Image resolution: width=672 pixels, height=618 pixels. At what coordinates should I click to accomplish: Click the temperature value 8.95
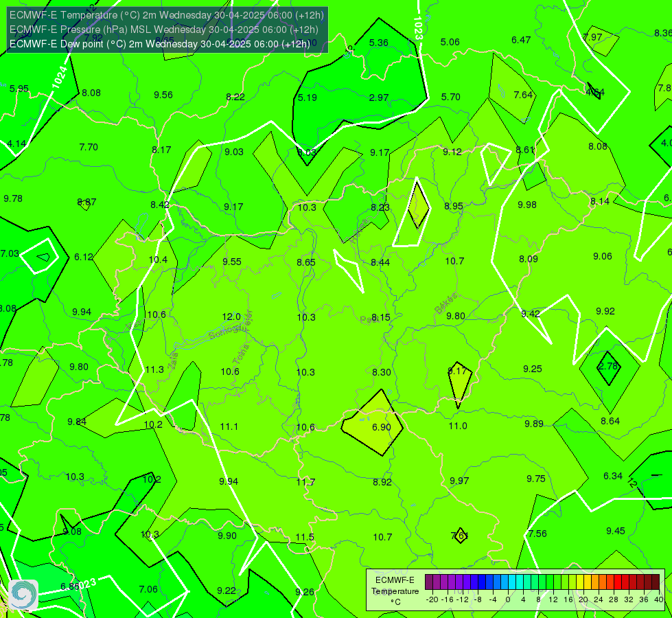(x=454, y=206)
